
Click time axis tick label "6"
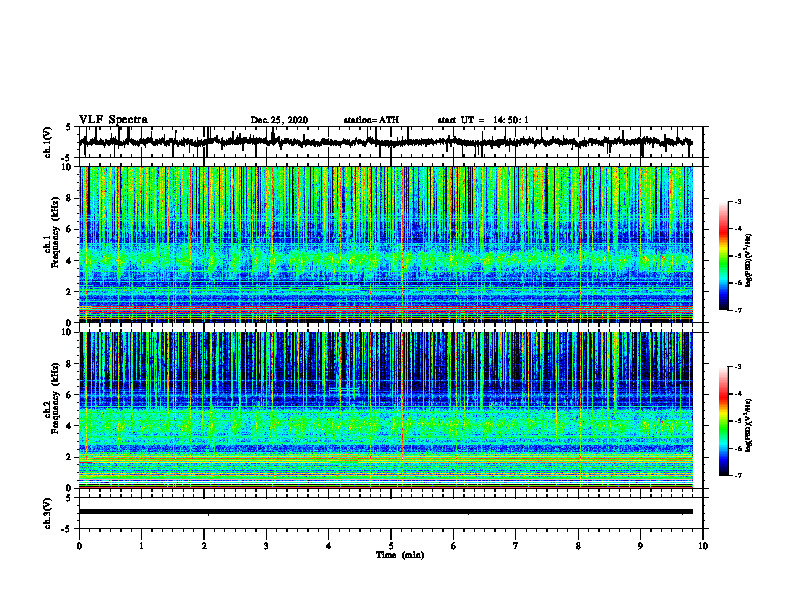[x=454, y=546]
